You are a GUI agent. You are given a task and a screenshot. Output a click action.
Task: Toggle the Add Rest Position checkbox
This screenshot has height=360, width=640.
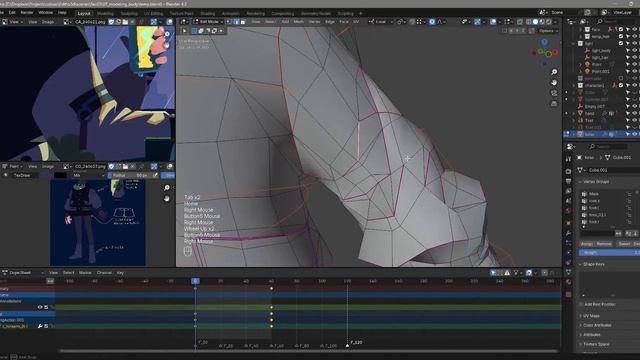point(581,304)
